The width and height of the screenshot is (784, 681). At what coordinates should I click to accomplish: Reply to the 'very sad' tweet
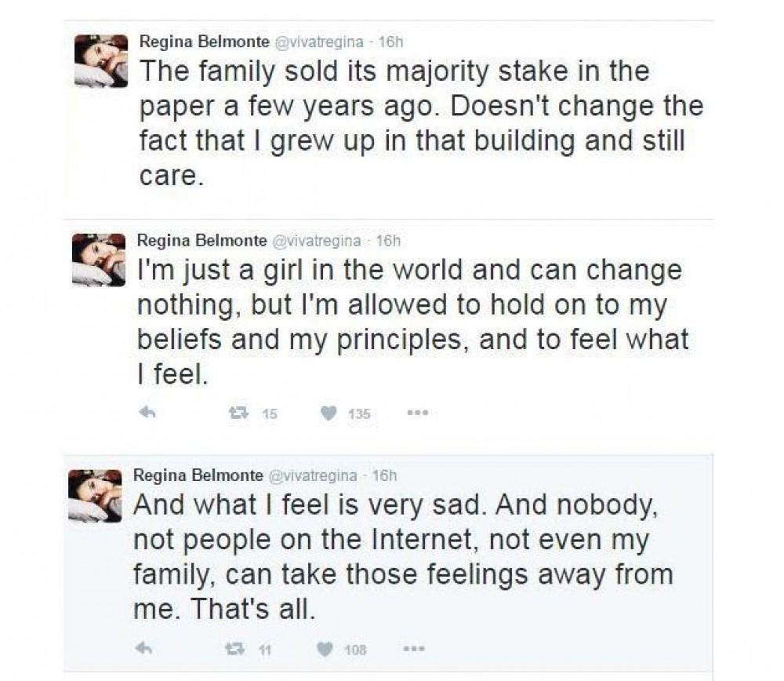[x=143, y=649]
